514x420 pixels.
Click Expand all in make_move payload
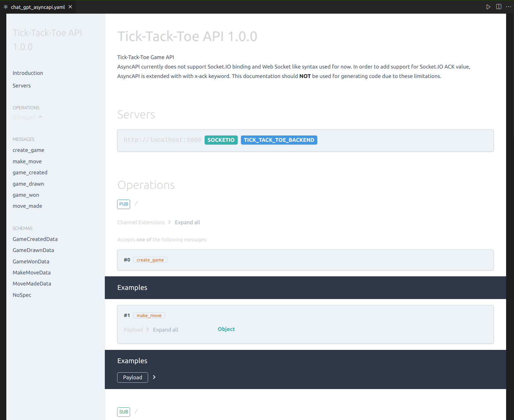pos(165,330)
